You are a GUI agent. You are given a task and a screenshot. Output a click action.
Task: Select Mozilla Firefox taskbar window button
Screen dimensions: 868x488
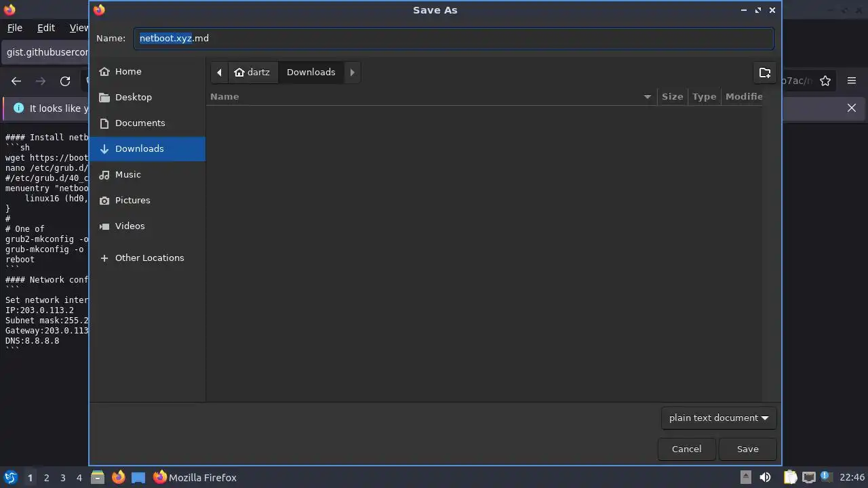(195, 477)
